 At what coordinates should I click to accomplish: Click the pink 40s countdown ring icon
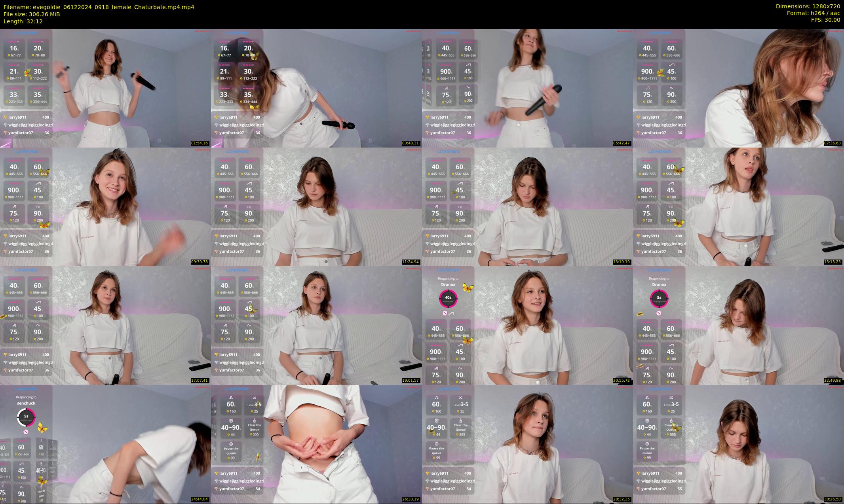point(448,298)
